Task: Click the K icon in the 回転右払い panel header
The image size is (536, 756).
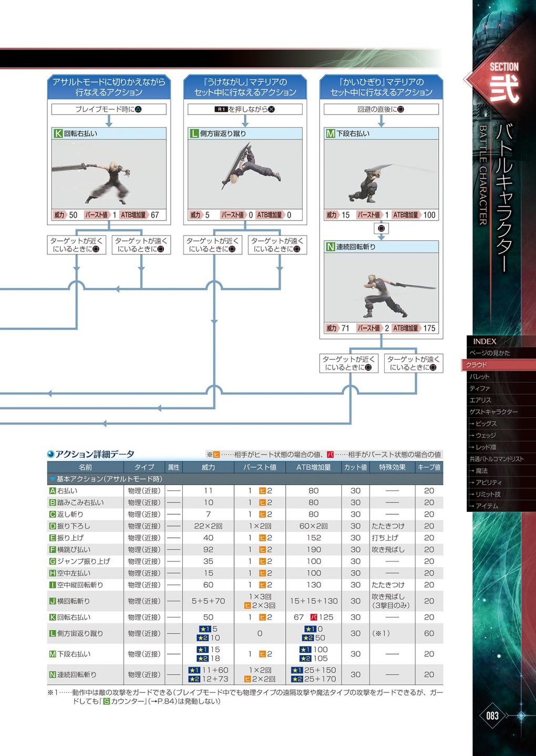Action: (x=58, y=133)
